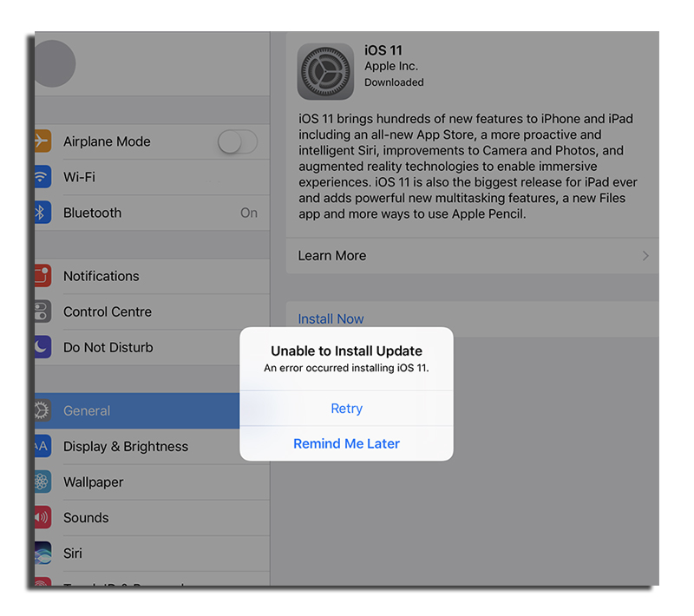Tap the red Notifications icon
The width and height of the screenshot is (694, 616).
pyautogui.click(x=42, y=276)
